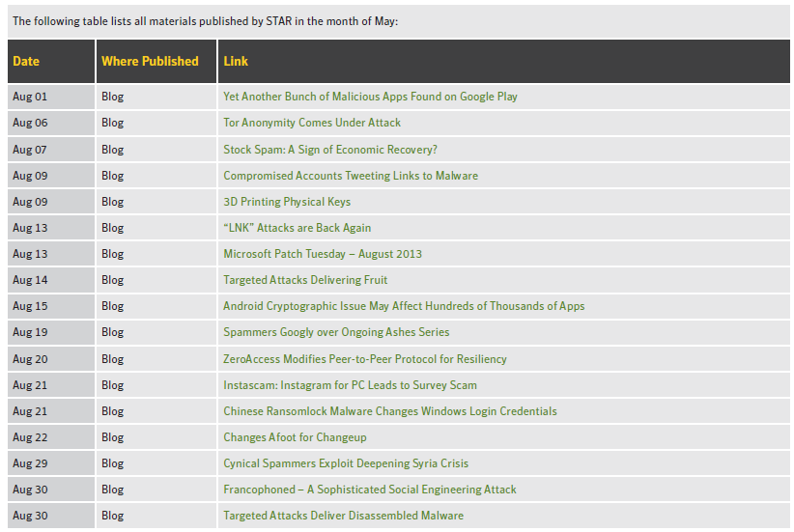Click the 'Where Published' column header
Screen dimensions: 794x532
click(156, 61)
